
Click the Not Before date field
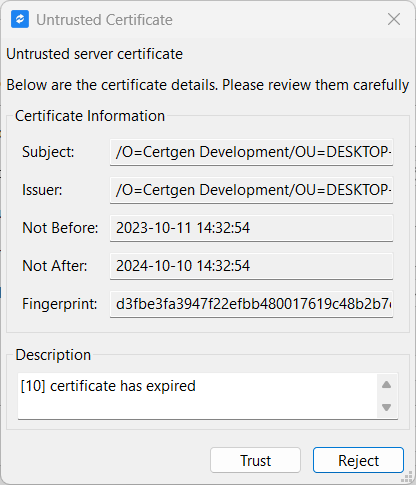click(x=251, y=228)
